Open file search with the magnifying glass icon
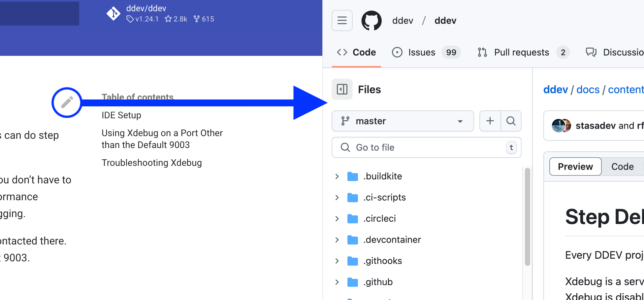 coord(511,121)
